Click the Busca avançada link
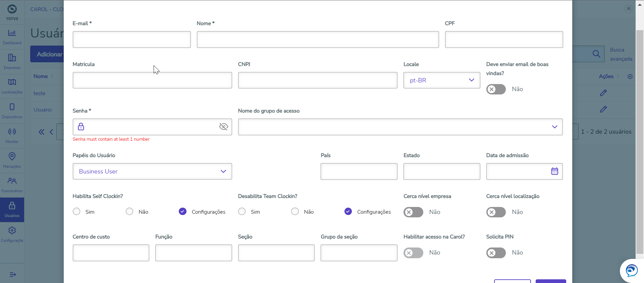This screenshot has width=644, height=283. point(621,54)
